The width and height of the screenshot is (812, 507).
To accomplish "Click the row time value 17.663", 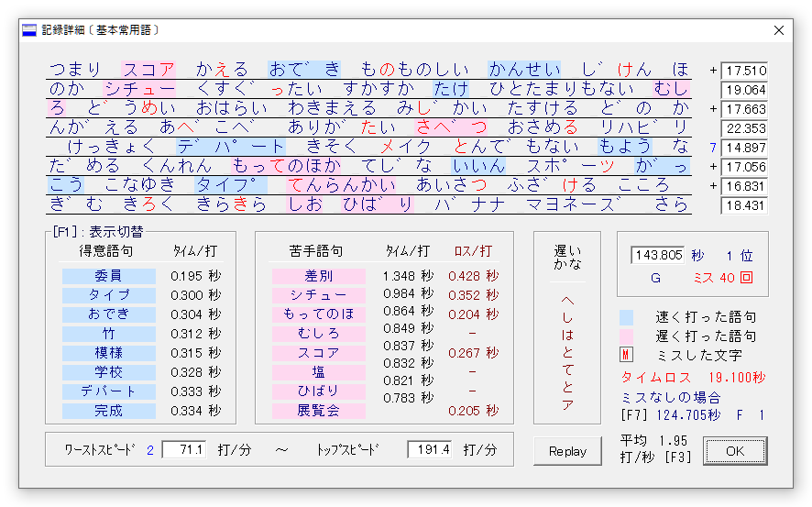I will point(744,109).
